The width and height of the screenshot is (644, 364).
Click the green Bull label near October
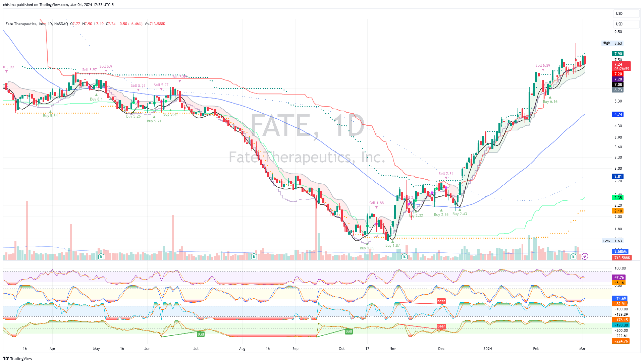(x=348, y=331)
